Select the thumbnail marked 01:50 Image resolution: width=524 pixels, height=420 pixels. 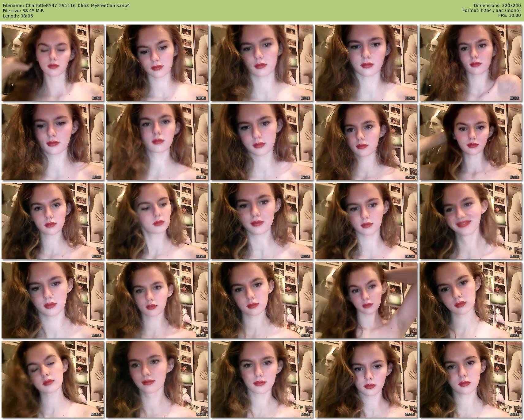pos(52,142)
